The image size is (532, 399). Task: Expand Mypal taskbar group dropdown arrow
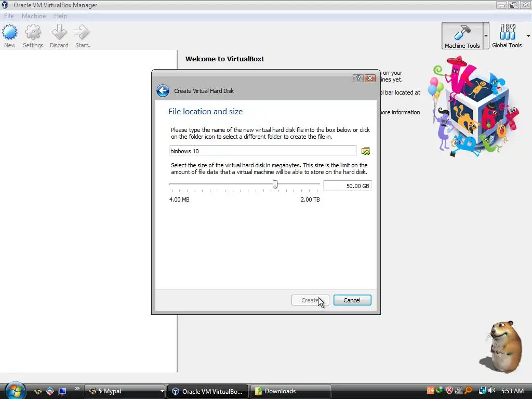tap(162, 391)
